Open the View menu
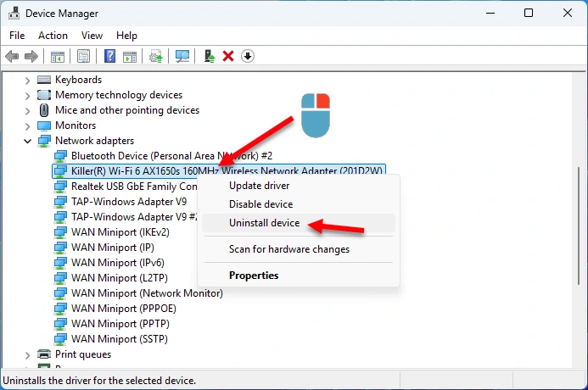Image resolution: width=588 pixels, height=390 pixels. (x=92, y=36)
